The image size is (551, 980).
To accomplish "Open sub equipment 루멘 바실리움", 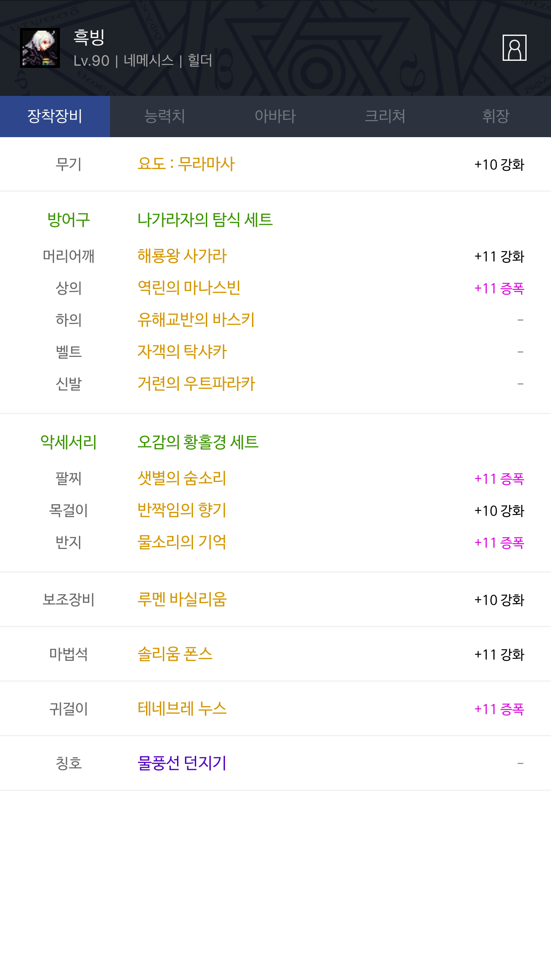I will click(182, 599).
